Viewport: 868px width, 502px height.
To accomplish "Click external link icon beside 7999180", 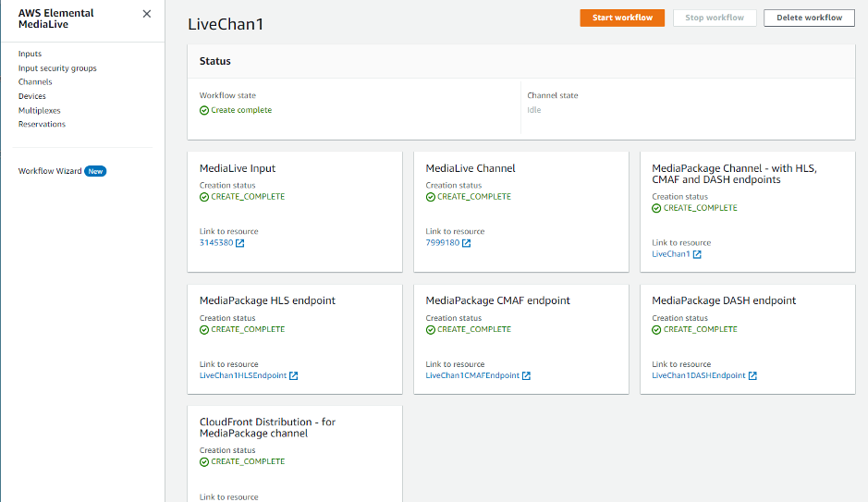I will pos(467,243).
